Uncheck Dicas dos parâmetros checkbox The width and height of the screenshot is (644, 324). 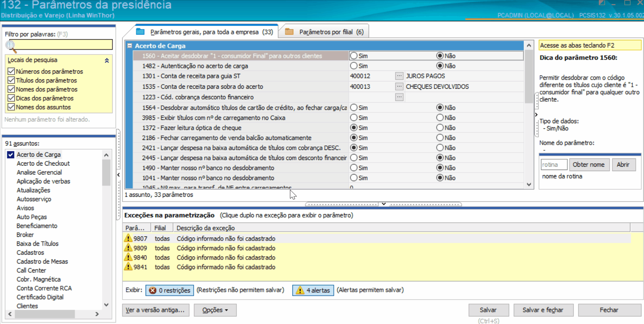(x=11, y=98)
